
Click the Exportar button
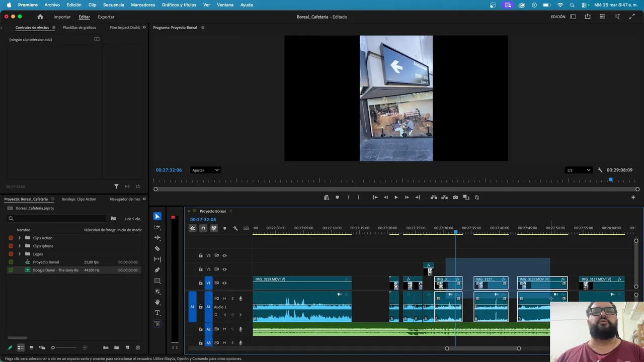106,17
